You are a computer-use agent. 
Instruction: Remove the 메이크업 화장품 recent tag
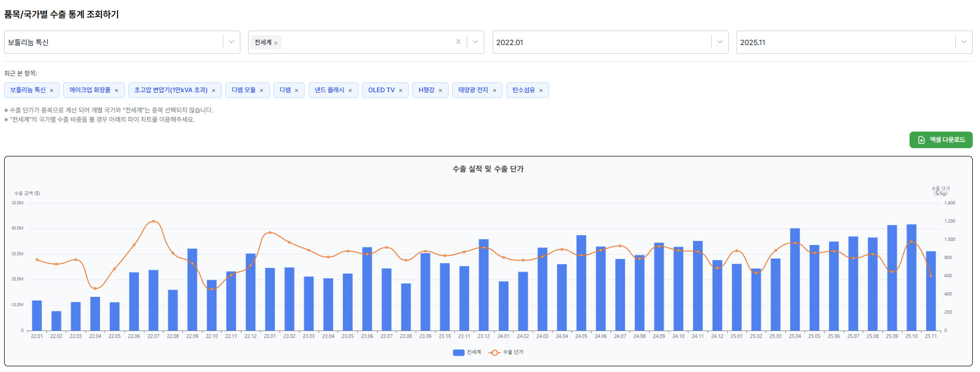(x=117, y=91)
